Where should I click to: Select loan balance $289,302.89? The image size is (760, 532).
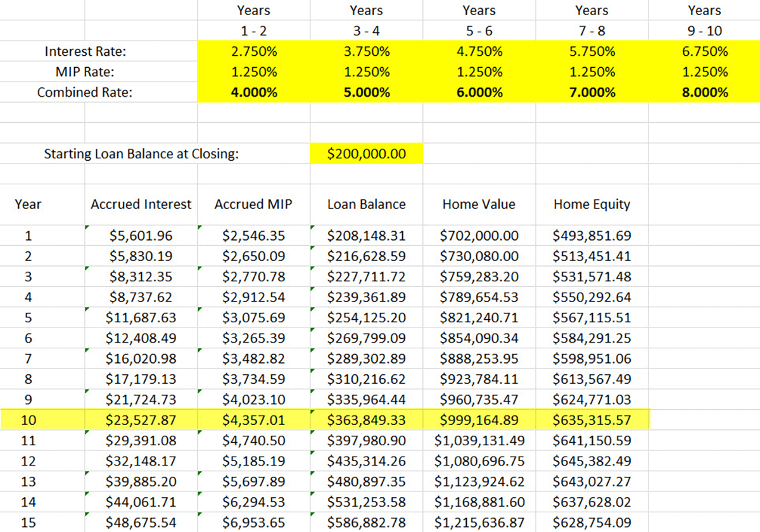[367, 358]
